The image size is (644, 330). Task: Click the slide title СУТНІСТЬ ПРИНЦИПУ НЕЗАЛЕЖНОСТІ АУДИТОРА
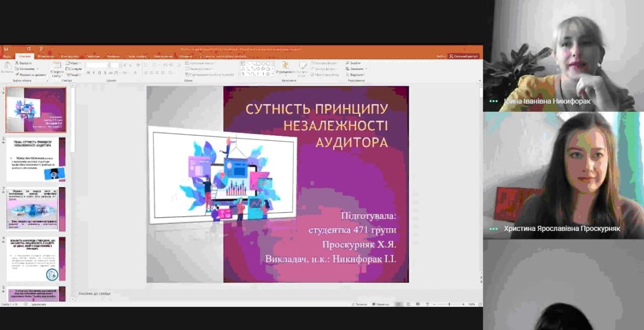[x=316, y=125]
